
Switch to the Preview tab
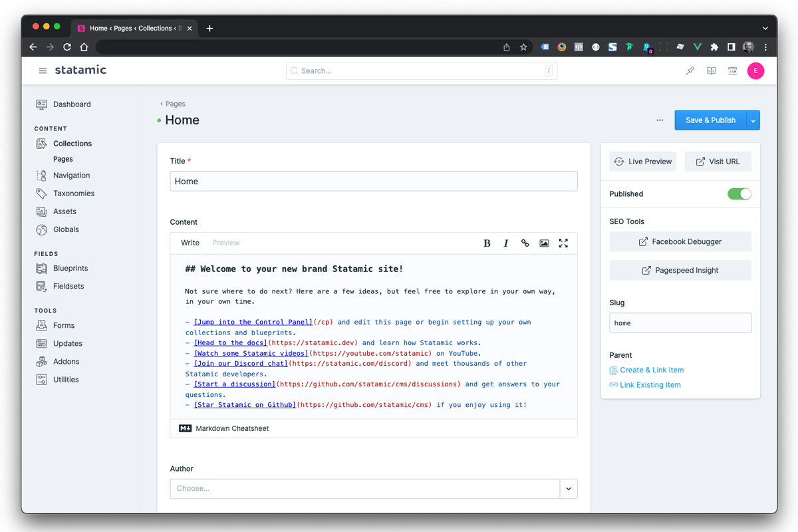coord(226,243)
